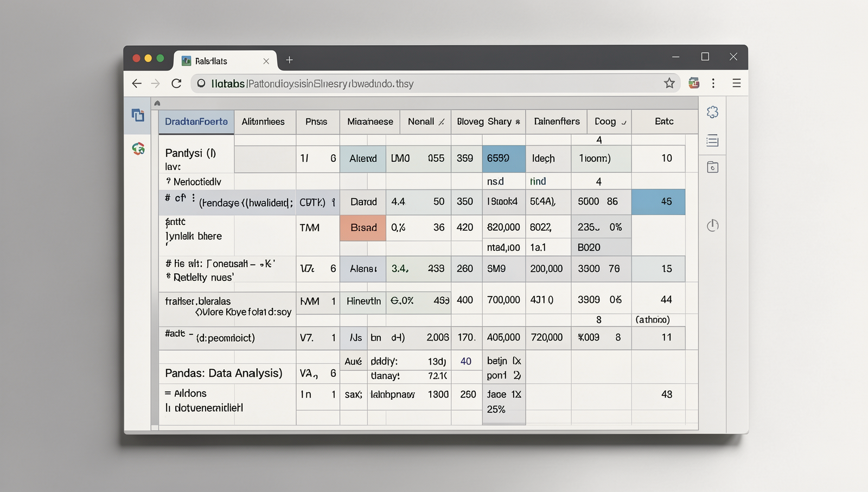Viewport: 868px width, 492px height.
Task: Click the 820,000 cell
Action: [x=504, y=228]
